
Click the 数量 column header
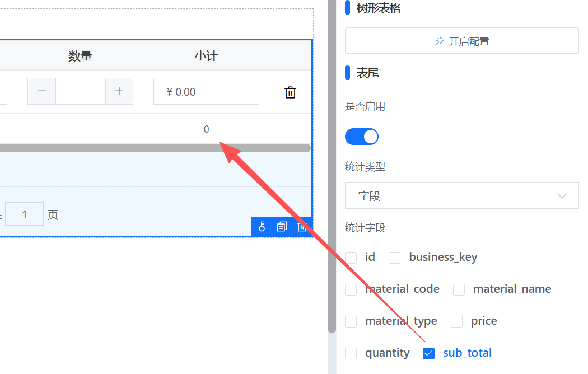tap(80, 56)
